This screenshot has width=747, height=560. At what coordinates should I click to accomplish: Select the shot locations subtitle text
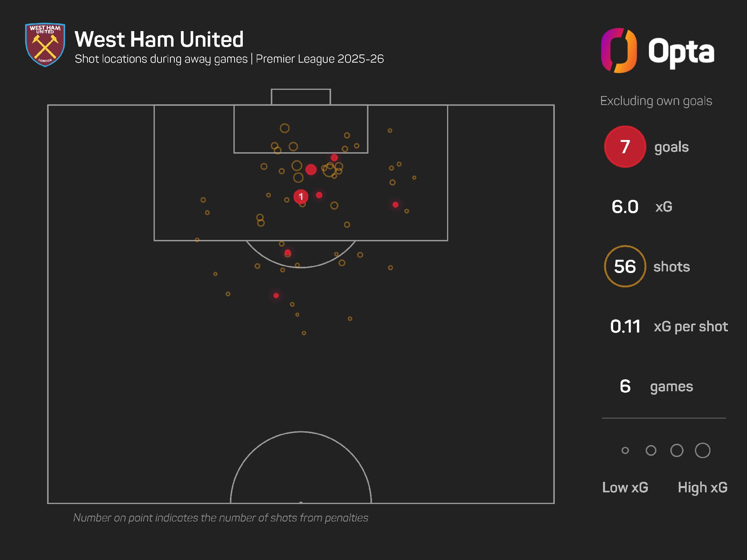pos(229,59)
